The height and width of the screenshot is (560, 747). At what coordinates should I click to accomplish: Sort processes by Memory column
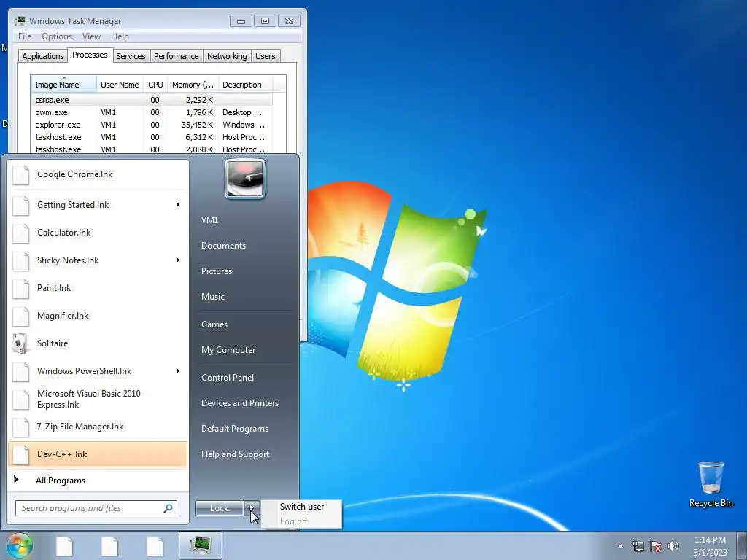coord(193,85)
